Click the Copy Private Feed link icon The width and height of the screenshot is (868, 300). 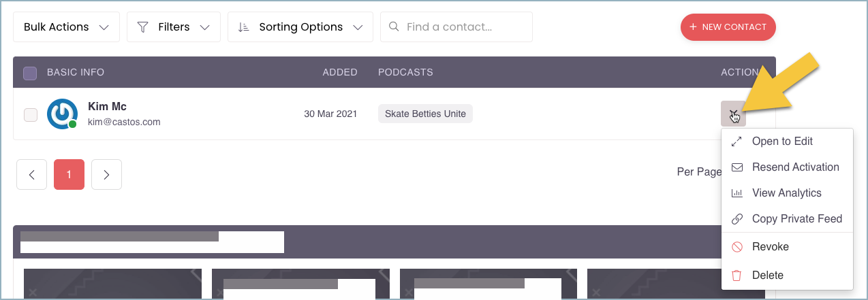(x=737, y=219)
